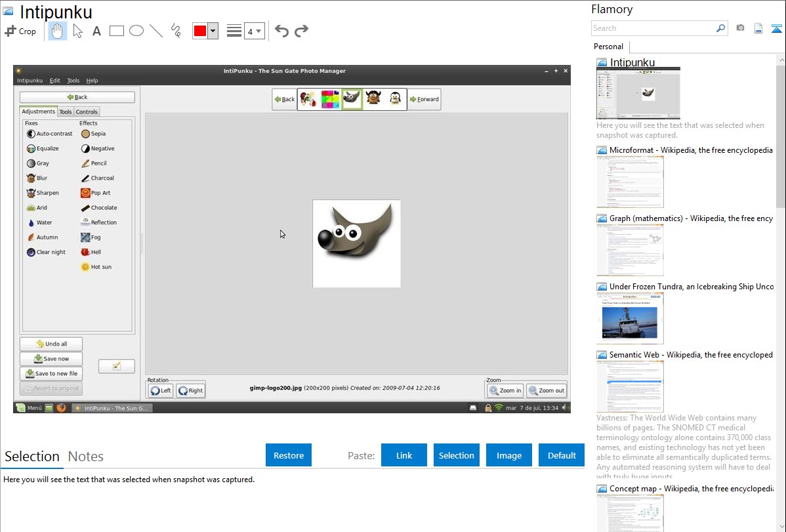Choose the text annotation tool

(x=96, y=31)
